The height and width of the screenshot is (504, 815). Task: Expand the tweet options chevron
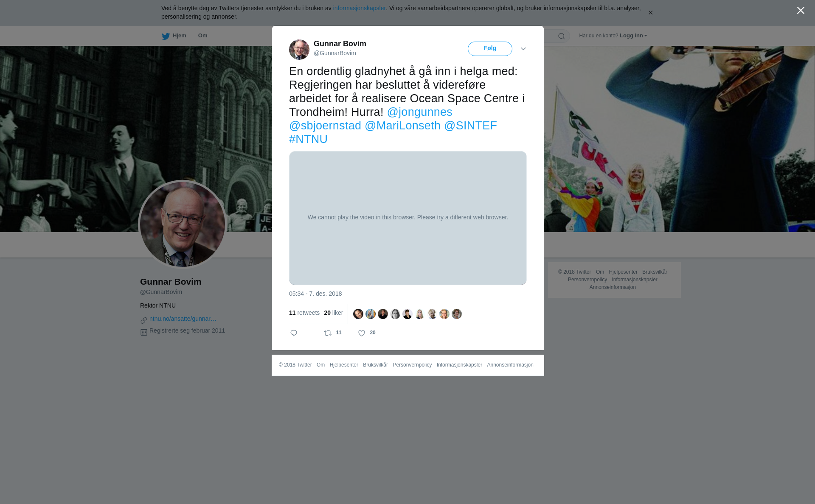click(523, 49)
